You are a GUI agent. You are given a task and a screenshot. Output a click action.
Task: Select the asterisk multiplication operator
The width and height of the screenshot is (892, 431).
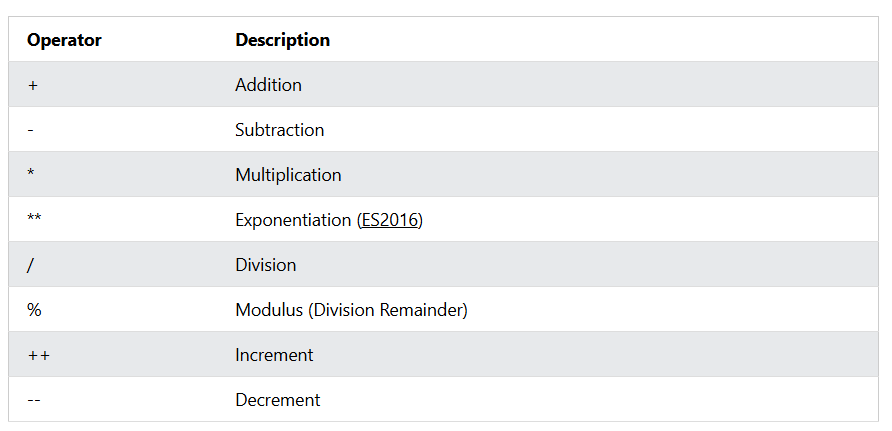pyautogui.click(x=31, y=172)
